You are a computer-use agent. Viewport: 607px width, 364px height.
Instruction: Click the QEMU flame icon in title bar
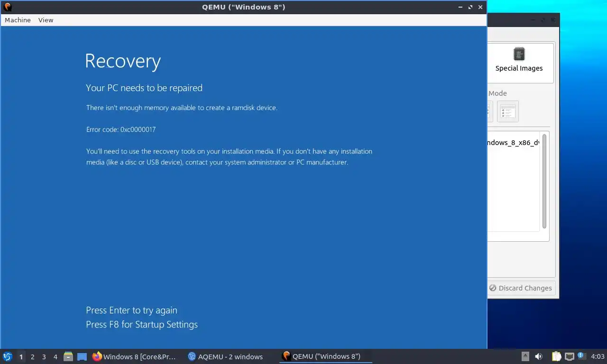click(x=7, y=7)
